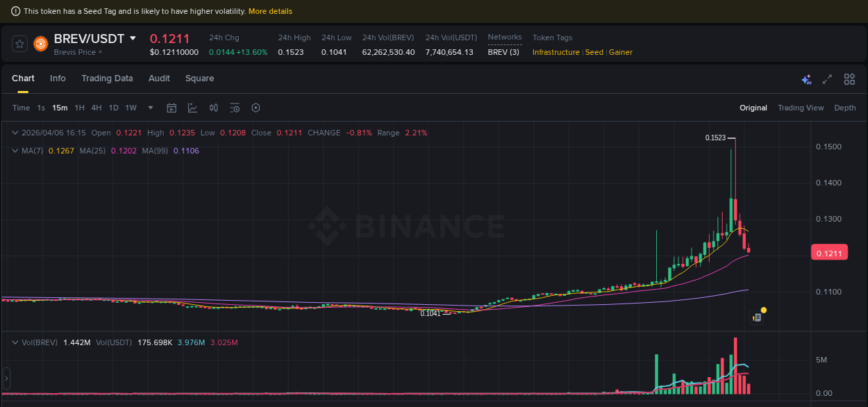
Task: Click the MA(25) indicator label
Action: point(92,151)
